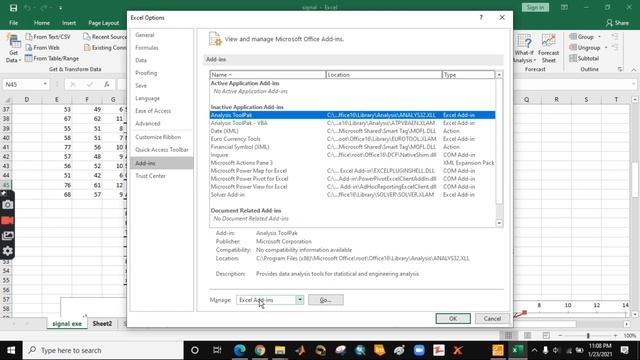Select Euro Currency Tools add-in row
The width and height of the screenshot is (640, 360).
tap(353, 139)
